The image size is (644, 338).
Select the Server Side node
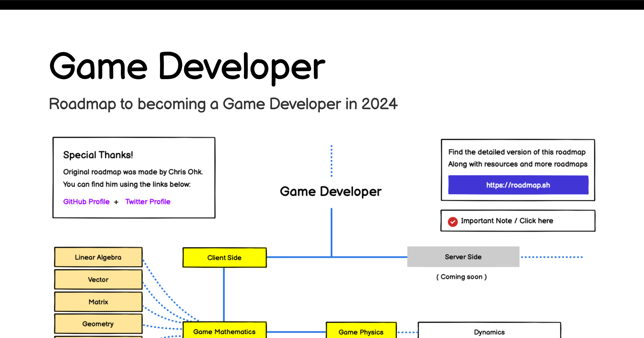pos(463,257)
